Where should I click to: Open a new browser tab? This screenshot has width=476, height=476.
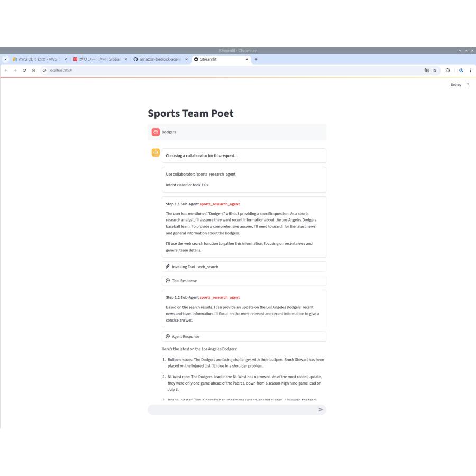(x=256, y=59)
